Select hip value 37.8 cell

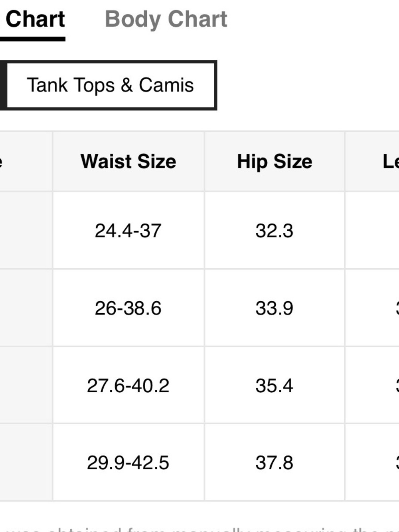275,463
